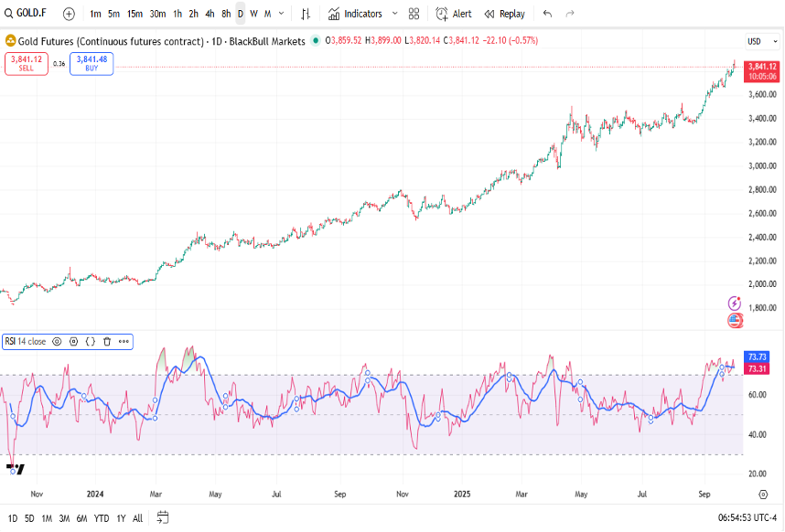This screenshot has height=532, width=785.
Task: Select the 4h timeframe
Action: [x=210, y=14]
